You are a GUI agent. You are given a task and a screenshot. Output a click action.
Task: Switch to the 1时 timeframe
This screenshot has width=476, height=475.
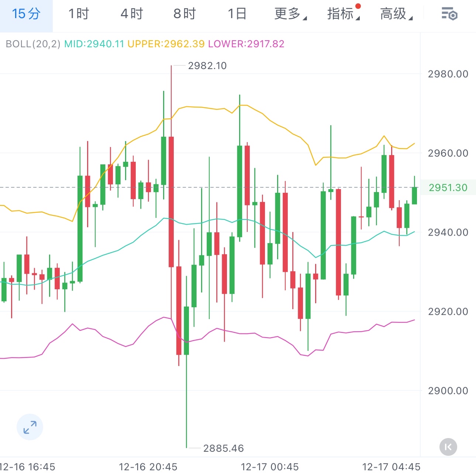click(79, 14)
